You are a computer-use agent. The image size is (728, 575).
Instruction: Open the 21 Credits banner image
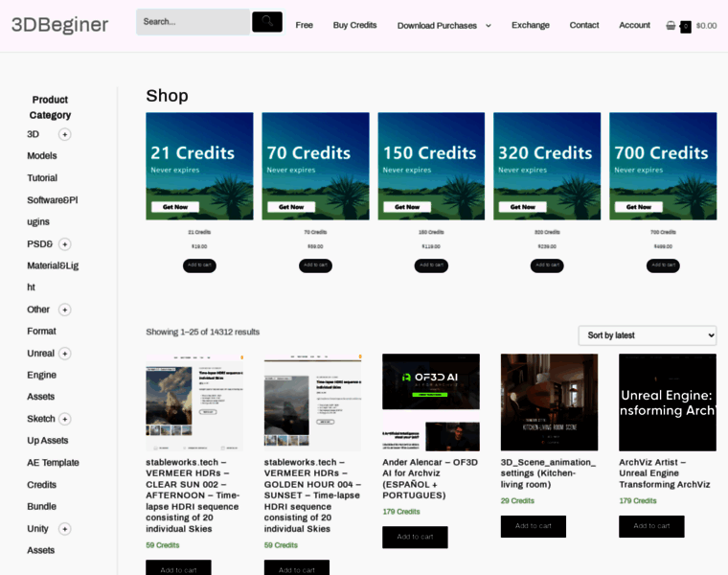tap(199, 167)
